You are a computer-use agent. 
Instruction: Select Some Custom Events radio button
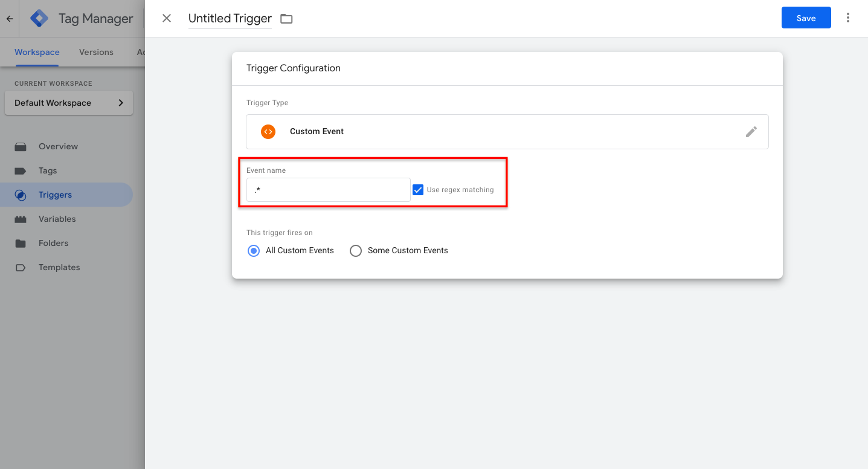click(x=356, y=250)
